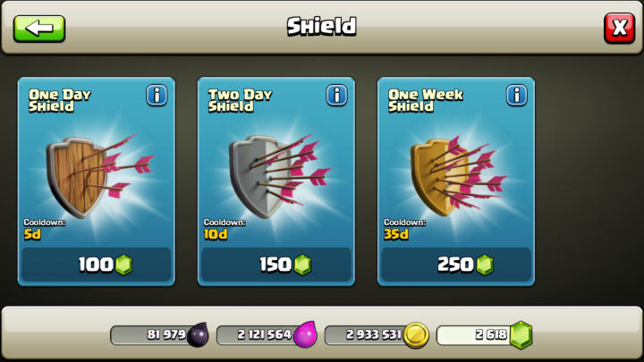Screen dimensions: 644x362
Task: Click the One Week Shield title text
Action: [x=426, y=100]
